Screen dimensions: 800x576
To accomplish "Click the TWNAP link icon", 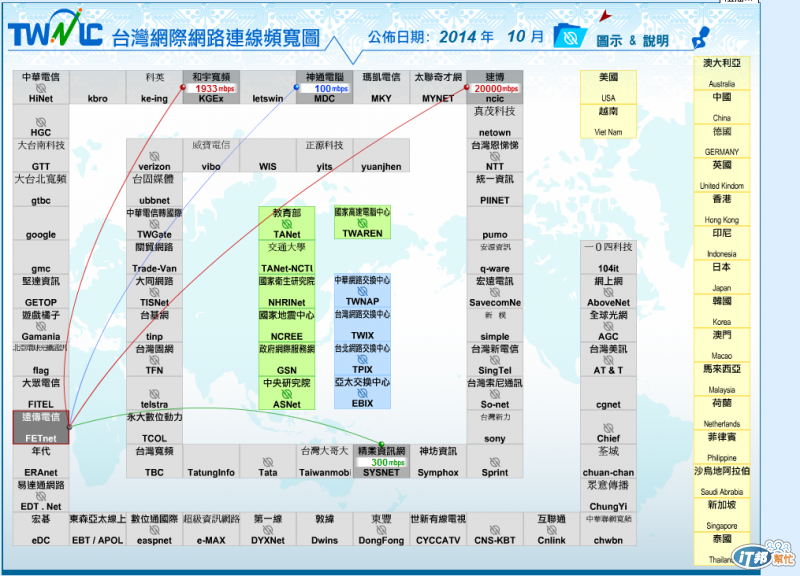I will pyautogui.click(x=362, y=291).
